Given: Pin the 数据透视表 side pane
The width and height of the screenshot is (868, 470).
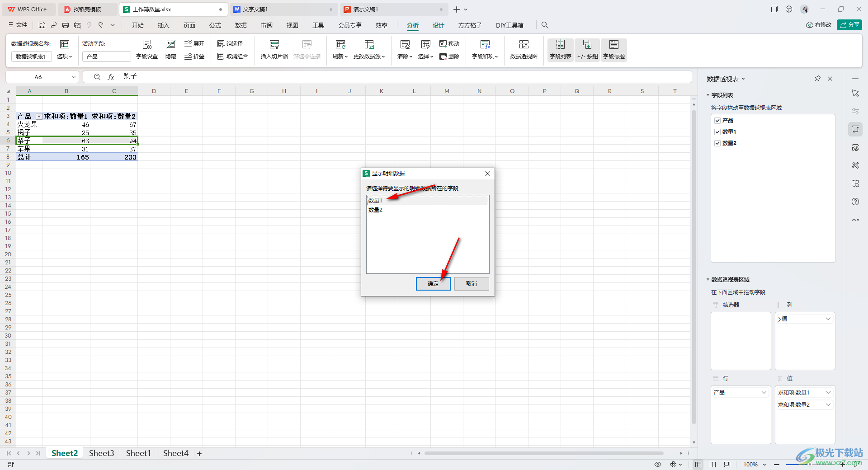Looking at the screenshot, I should pos(817,79).
